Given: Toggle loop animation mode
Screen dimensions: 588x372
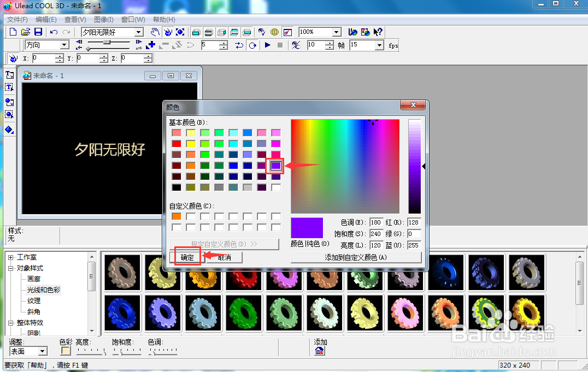Looking at the screenshot, I should point(252,45).
